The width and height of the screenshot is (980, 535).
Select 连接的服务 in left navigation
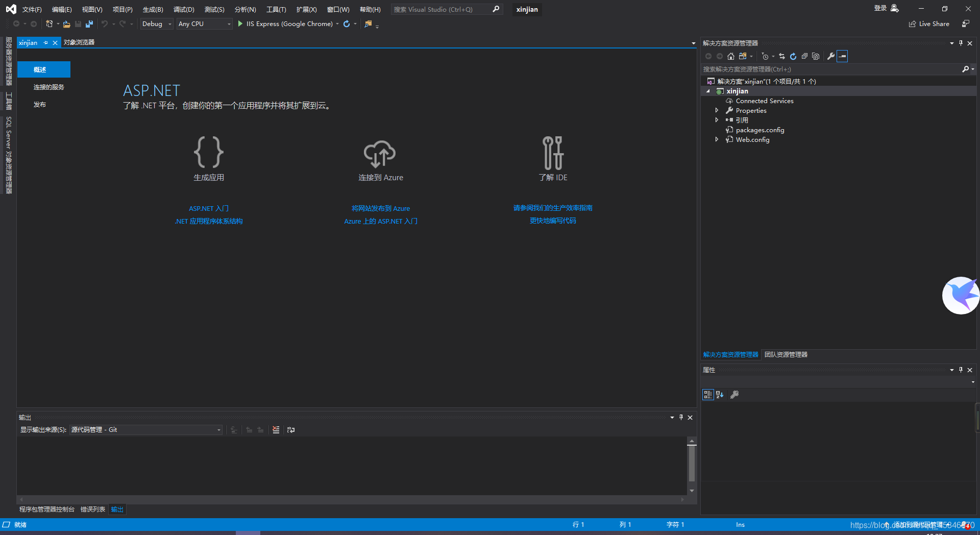pos(49,87)
